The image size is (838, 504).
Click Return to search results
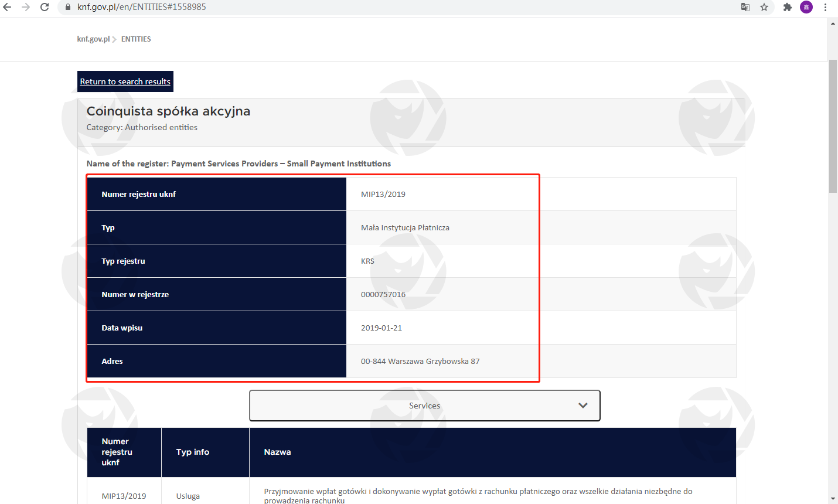[x=125, y=81]
